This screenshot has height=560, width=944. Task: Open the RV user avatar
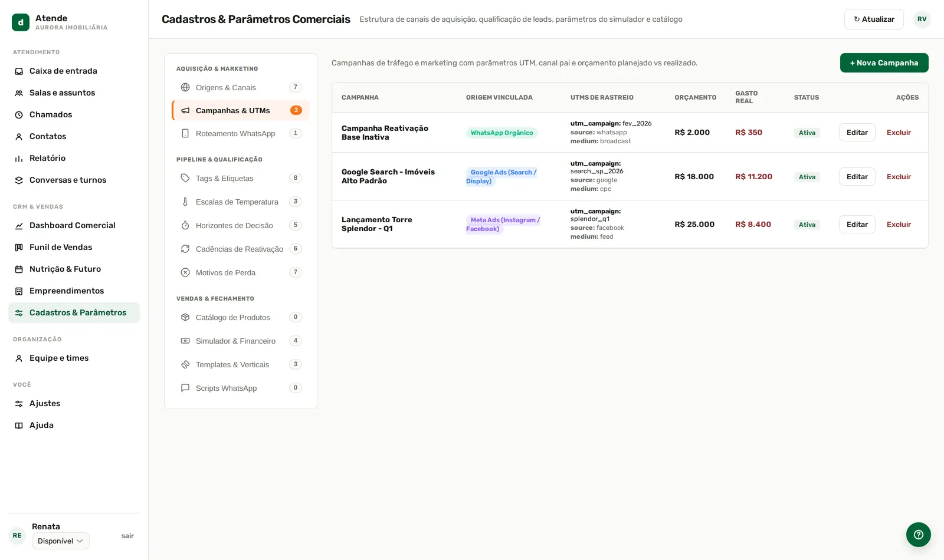pyautogui.click(x=922, y=19)
